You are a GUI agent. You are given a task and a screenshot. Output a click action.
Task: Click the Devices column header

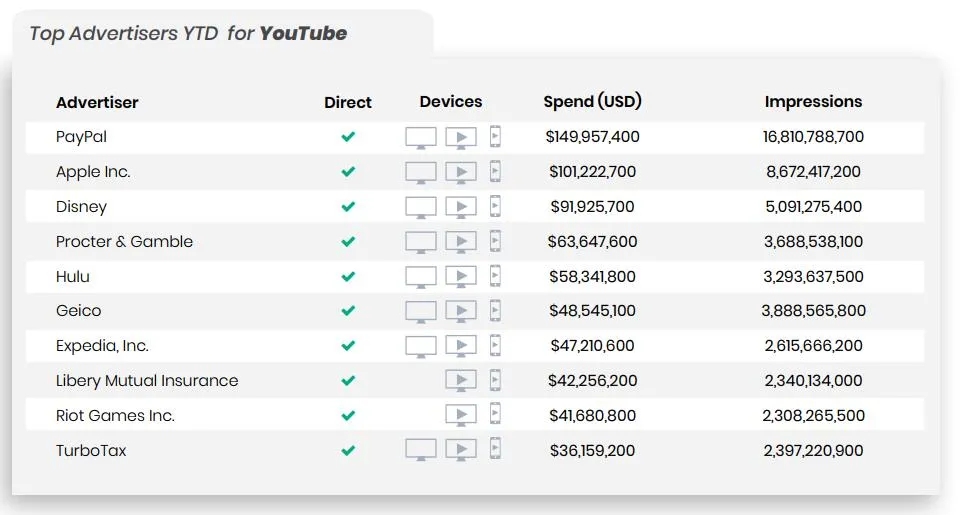pyautogui.click(x=451, y=101)
